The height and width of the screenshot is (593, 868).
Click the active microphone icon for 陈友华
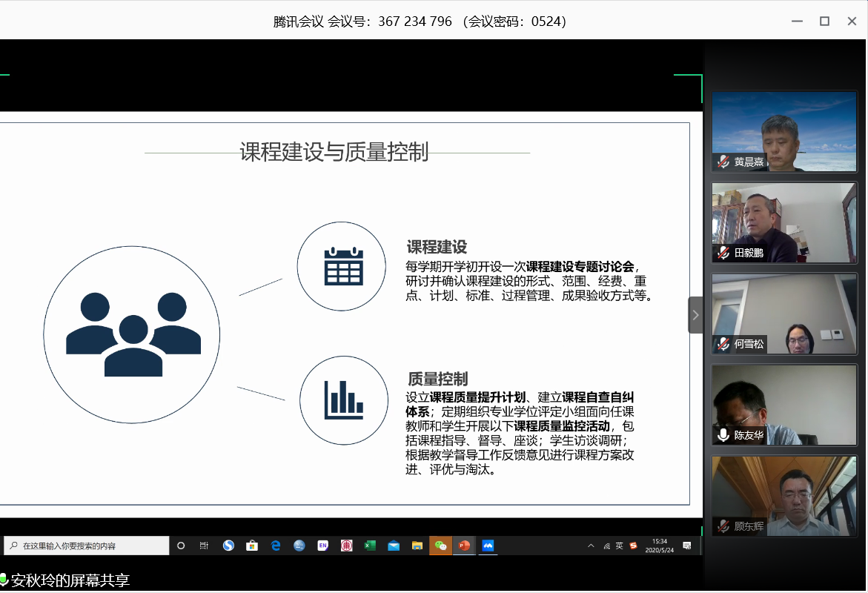pyautogui.click(x=723, y=435)
